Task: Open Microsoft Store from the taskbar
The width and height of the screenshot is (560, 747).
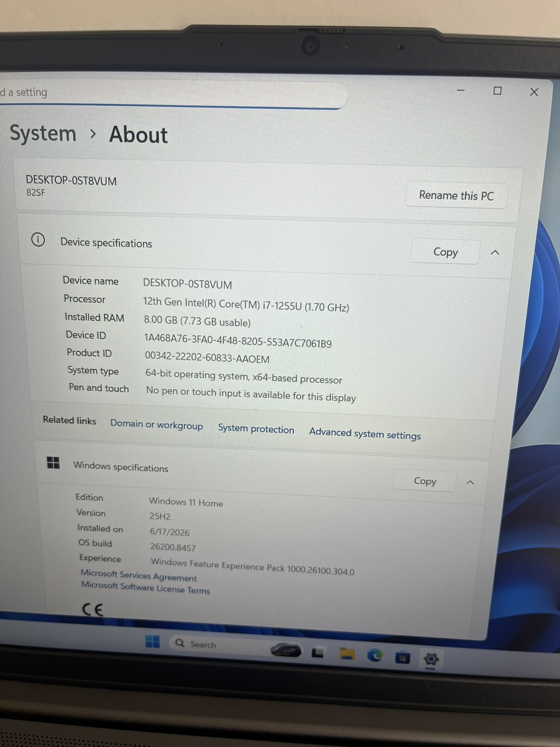Action: click(x=402, y=657)
